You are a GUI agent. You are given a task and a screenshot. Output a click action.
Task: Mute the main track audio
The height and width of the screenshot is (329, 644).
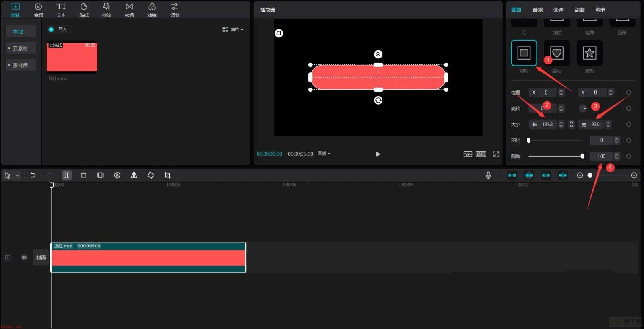click(x=24, y=257)
